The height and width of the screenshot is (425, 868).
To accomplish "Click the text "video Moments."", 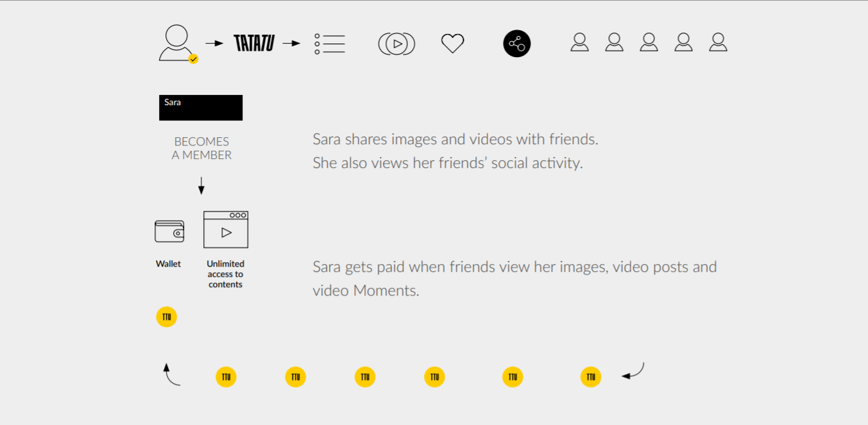I will (x=366, y=290).
